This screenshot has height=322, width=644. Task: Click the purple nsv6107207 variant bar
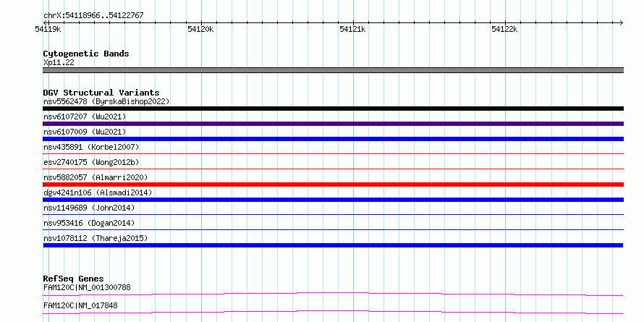333,124
